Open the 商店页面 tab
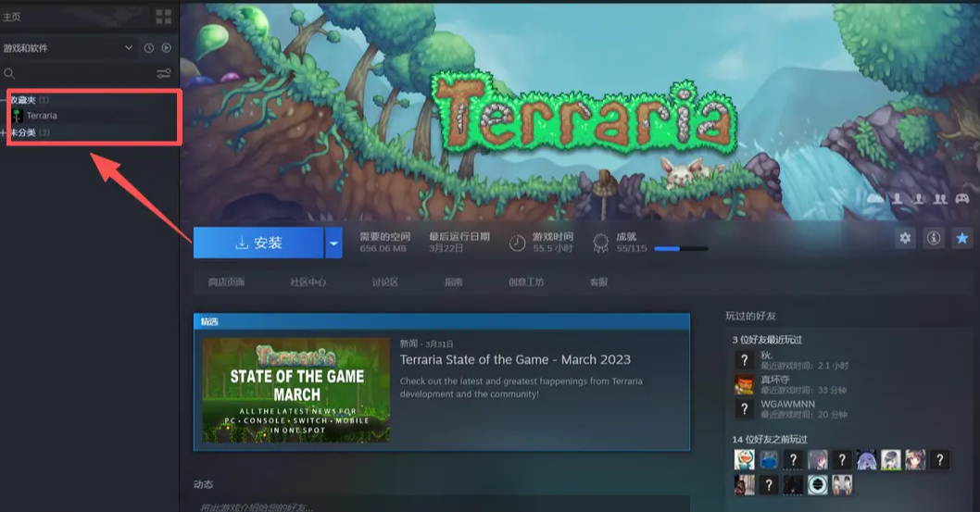Screen dimensions: 980x512 [x=226, y=282]
